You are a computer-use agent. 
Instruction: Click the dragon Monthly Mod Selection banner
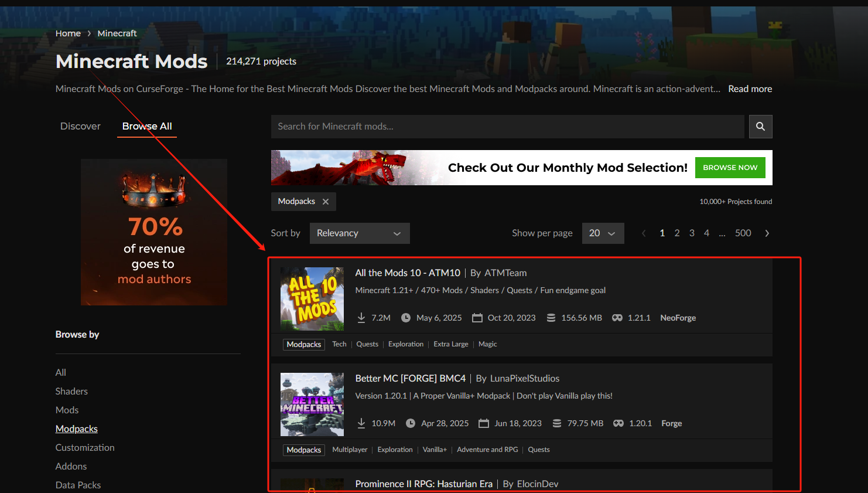coord(522,168)
